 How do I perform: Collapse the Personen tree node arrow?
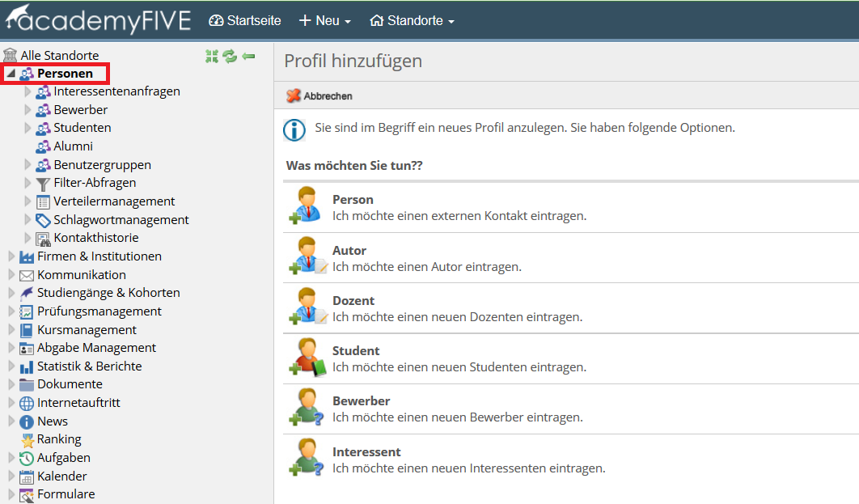pos(11,73)
